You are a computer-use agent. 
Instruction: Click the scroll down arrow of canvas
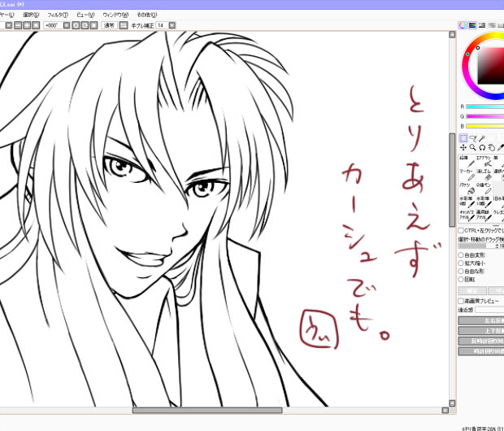452,403
